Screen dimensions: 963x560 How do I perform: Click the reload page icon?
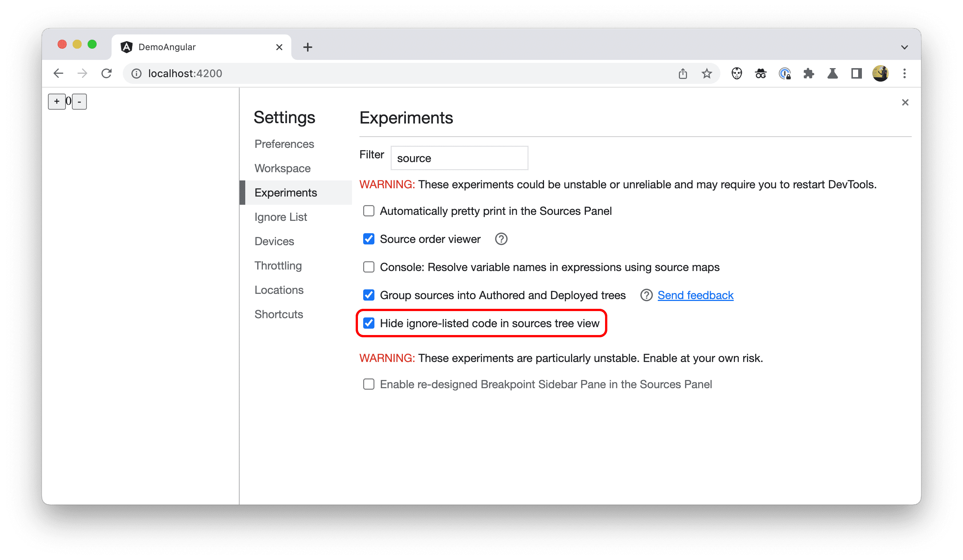[x=106, y=73]
